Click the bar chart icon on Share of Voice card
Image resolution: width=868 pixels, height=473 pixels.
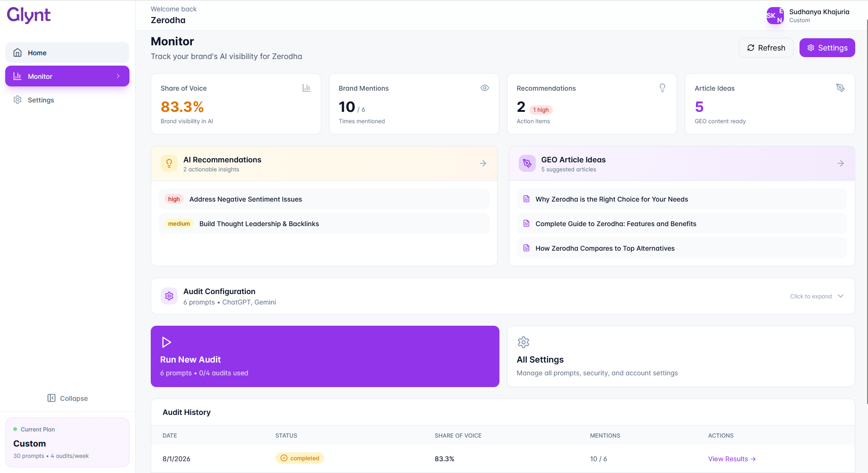click(306, 88)
